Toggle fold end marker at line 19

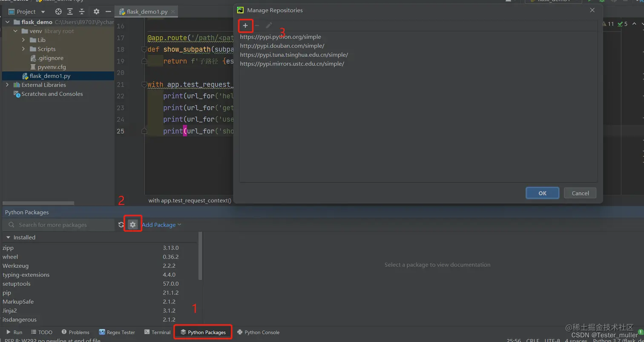click(x=144, y=61)
